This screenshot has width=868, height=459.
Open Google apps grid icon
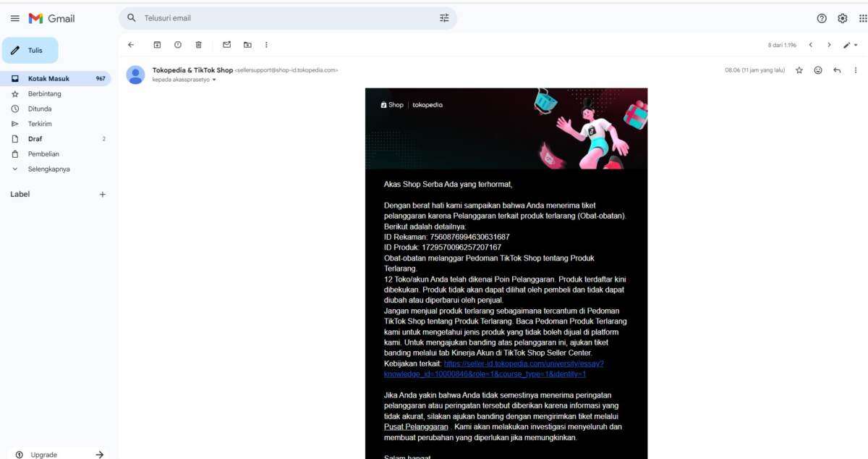[862, 18]
